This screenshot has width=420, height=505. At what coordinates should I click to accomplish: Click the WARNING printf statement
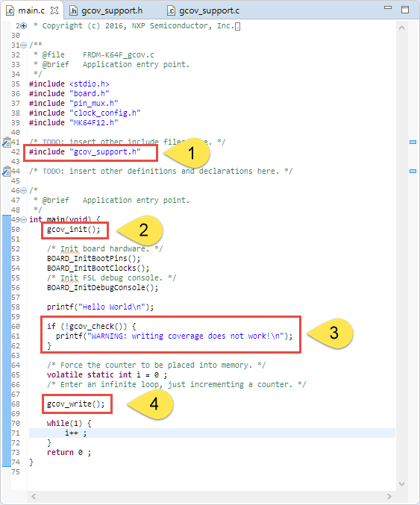coord(175,336)
